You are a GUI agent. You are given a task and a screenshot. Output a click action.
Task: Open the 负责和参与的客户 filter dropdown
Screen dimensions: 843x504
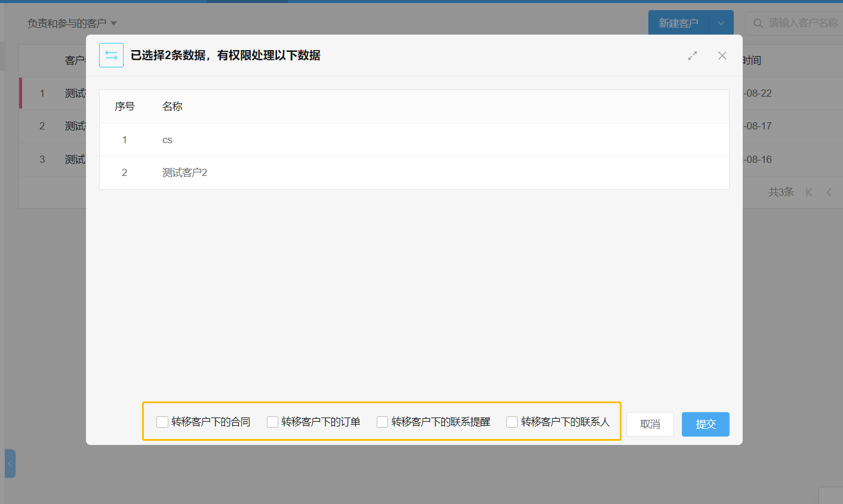click(72, 23)
